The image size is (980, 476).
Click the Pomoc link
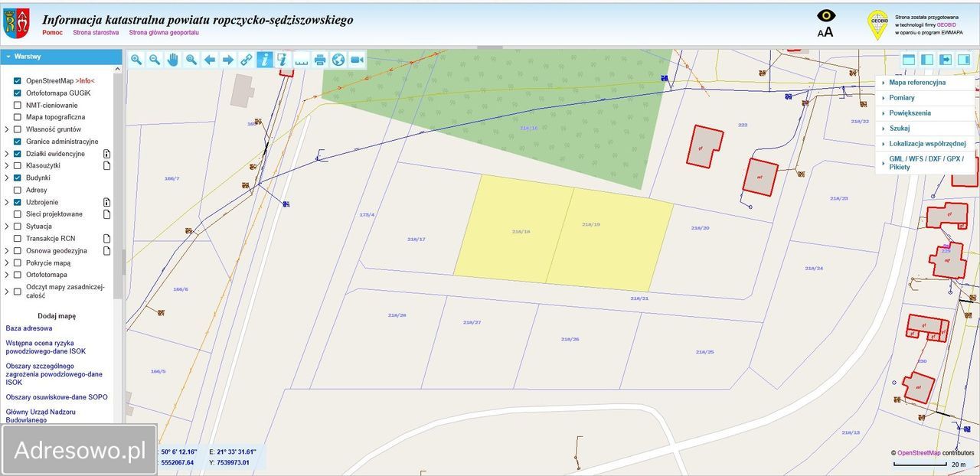(x=53, y=33)
